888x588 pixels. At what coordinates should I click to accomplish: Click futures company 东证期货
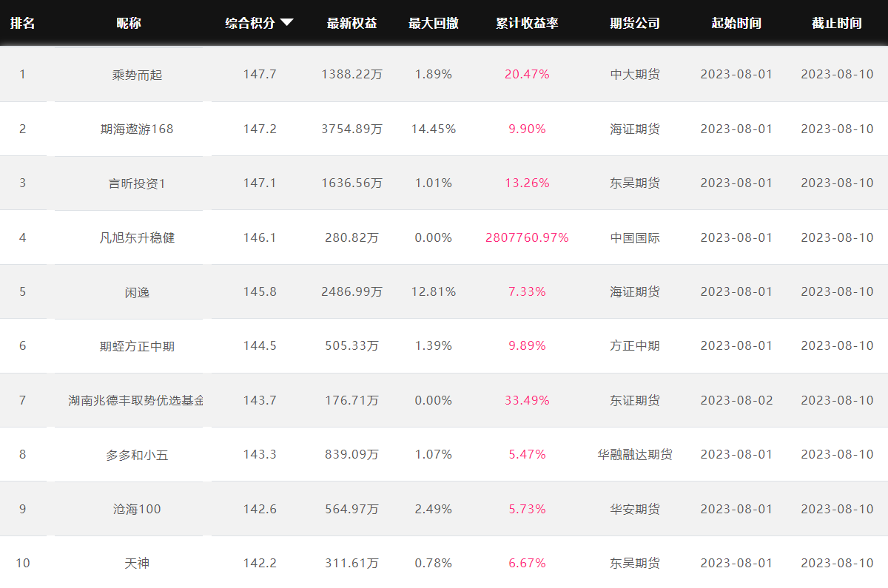[635, 400]
